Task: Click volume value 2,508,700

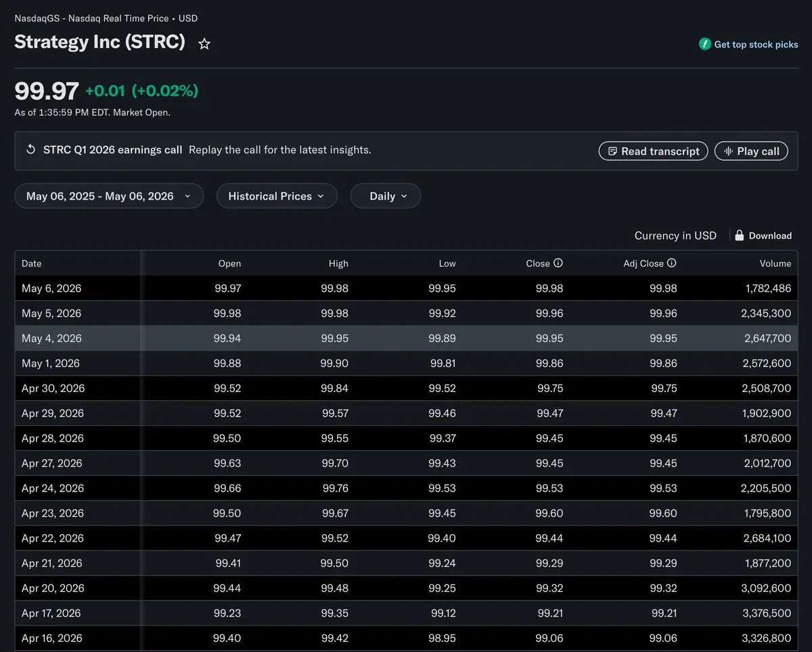Action: pos(766,389)
